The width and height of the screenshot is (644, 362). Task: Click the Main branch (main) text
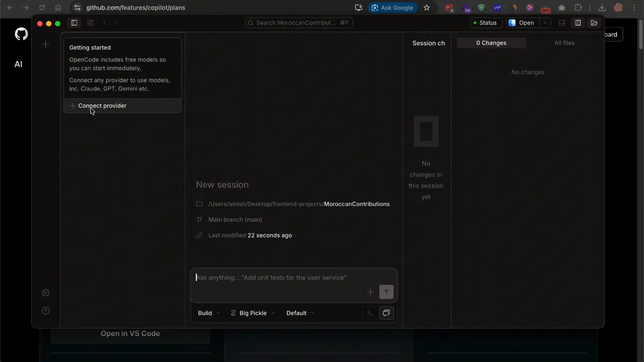pyautogui.click(x=235, y=220)
